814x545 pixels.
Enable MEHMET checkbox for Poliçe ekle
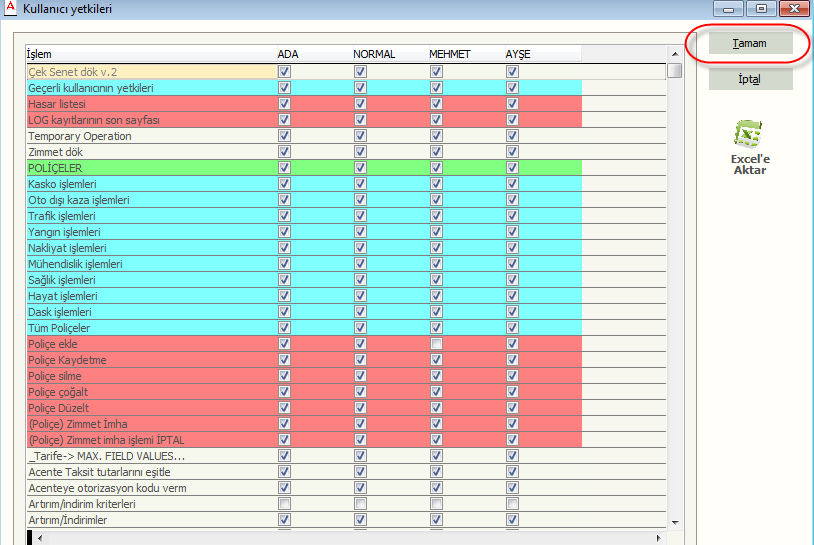(436, 344)
